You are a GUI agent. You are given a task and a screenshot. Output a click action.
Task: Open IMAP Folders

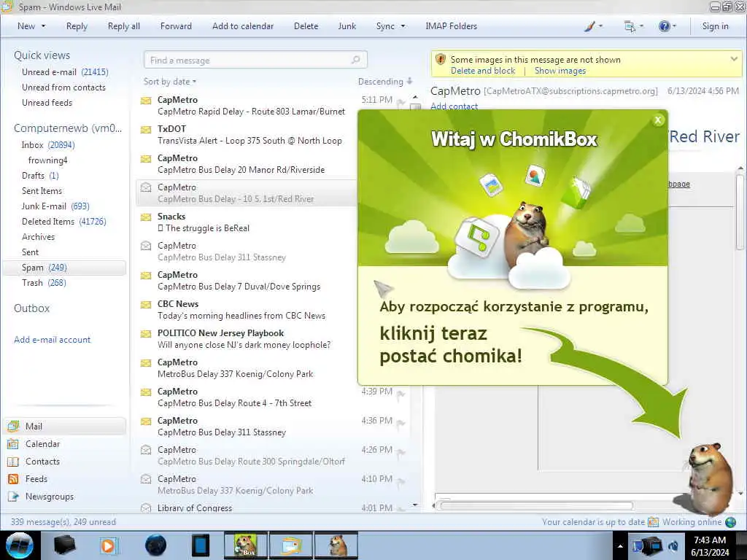click(x=451, y=26)
